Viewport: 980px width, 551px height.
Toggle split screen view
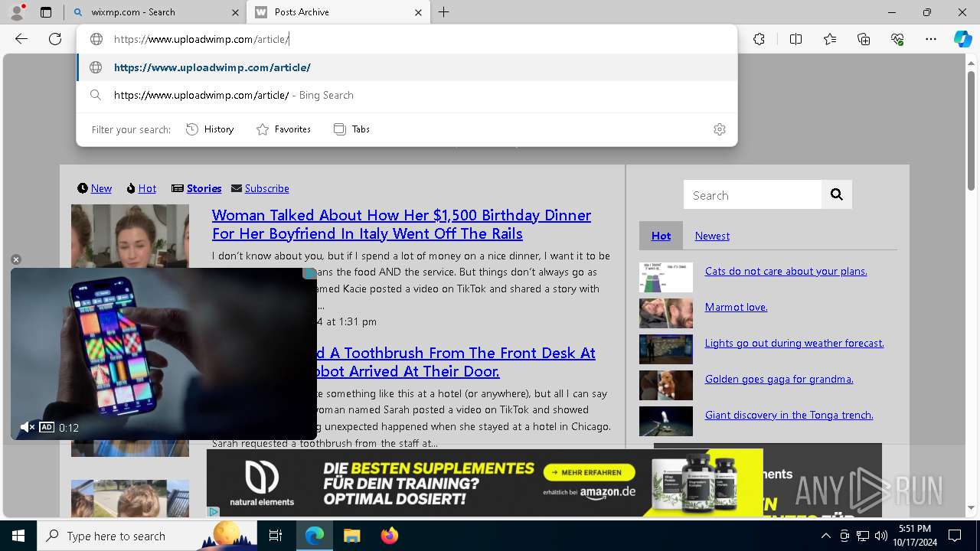[x=795, y=39]
